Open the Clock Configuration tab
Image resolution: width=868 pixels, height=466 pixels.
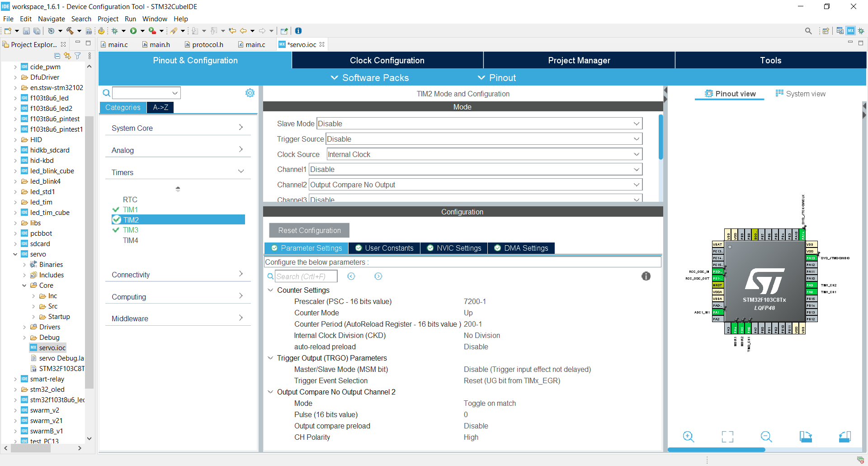point(387,60)
